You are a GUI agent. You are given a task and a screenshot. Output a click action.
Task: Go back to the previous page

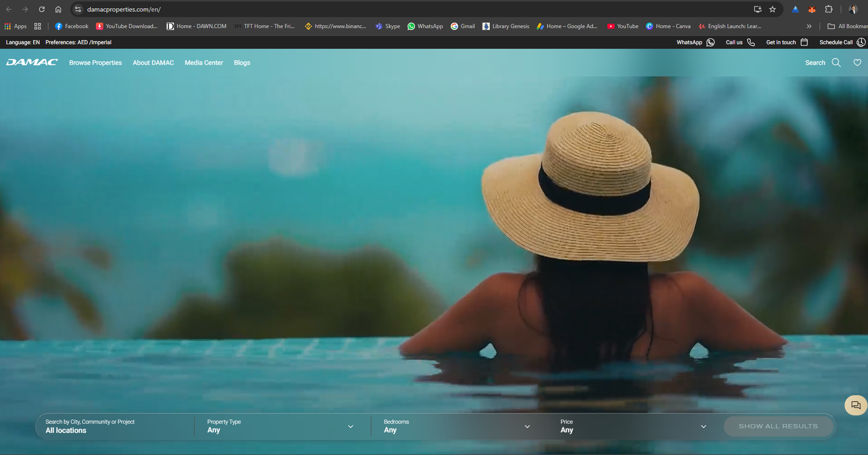click(9, 9)
